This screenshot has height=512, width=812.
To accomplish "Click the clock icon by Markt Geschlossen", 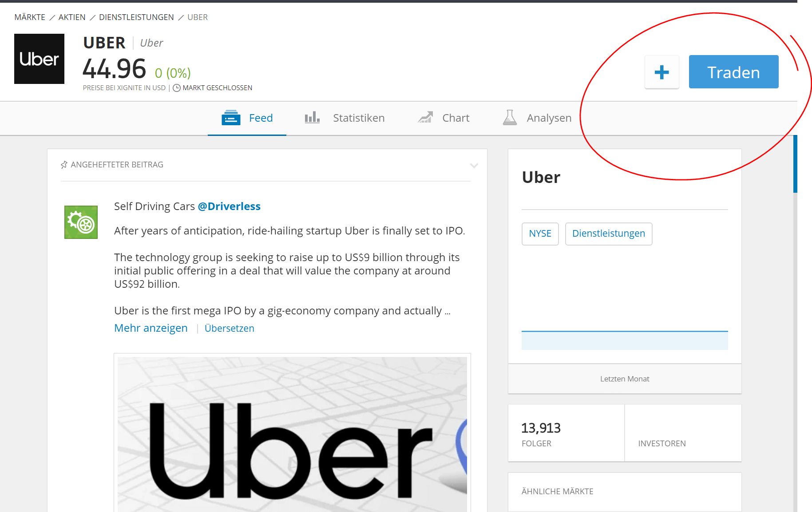I will tap(177, 88).
